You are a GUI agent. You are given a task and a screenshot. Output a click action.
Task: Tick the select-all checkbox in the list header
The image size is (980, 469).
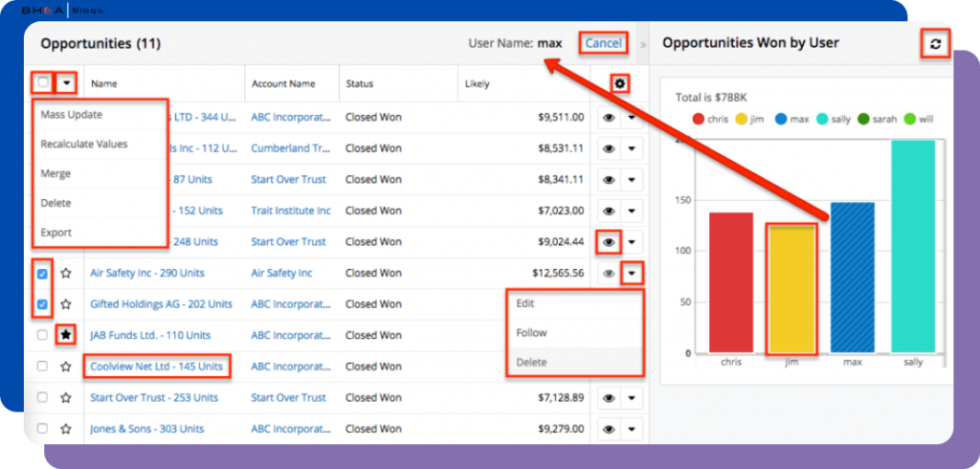[x=43, y=82]
